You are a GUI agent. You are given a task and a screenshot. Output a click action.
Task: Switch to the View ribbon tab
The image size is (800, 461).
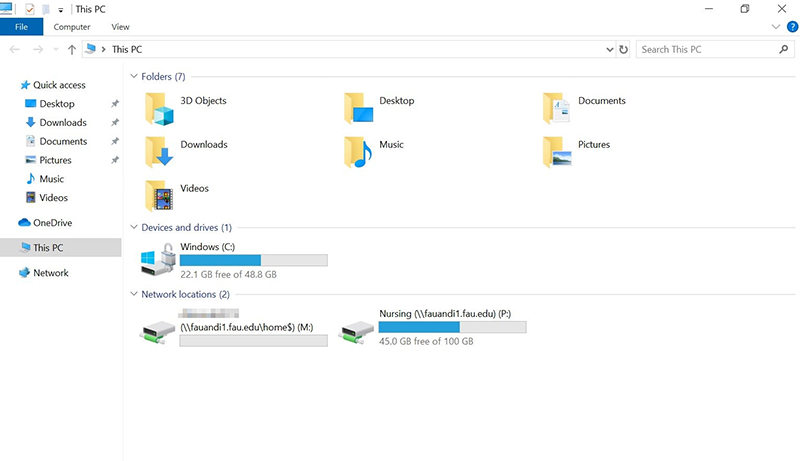pos(120,27)
